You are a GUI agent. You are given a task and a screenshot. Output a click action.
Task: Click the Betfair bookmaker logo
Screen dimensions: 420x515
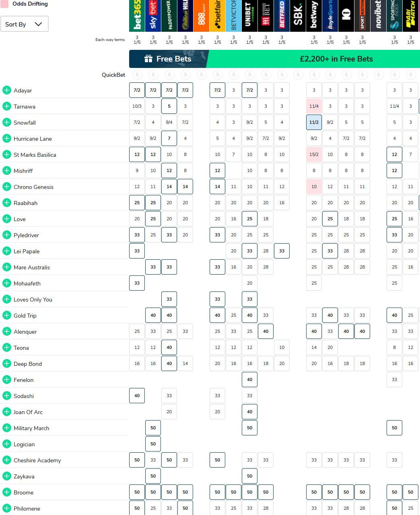[217, 16]
